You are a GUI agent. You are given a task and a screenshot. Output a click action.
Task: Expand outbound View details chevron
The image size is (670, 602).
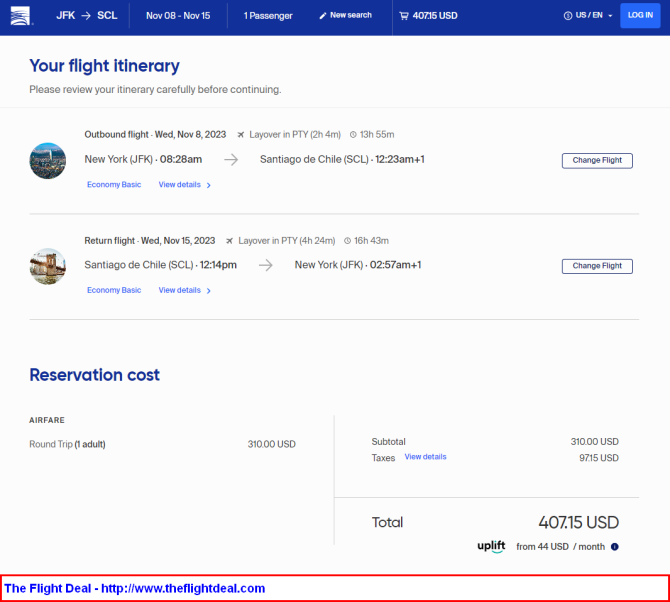click(209, 185)
